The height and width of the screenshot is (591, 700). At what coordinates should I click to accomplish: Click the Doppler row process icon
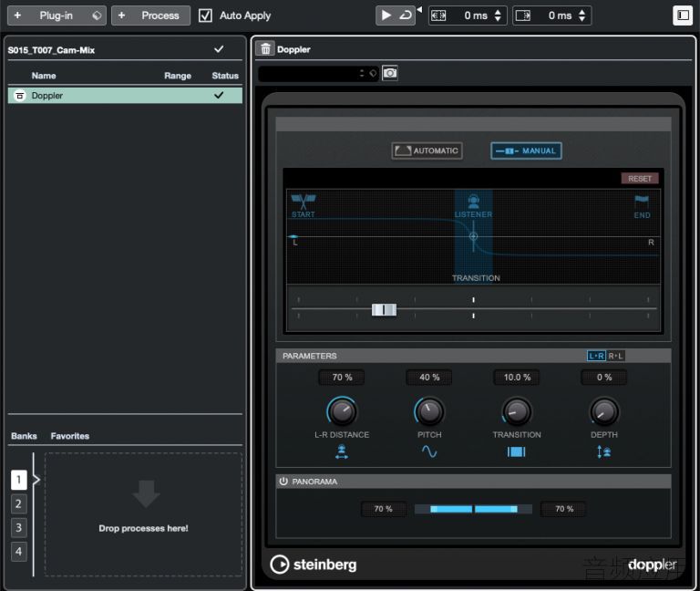pos(20,96)
